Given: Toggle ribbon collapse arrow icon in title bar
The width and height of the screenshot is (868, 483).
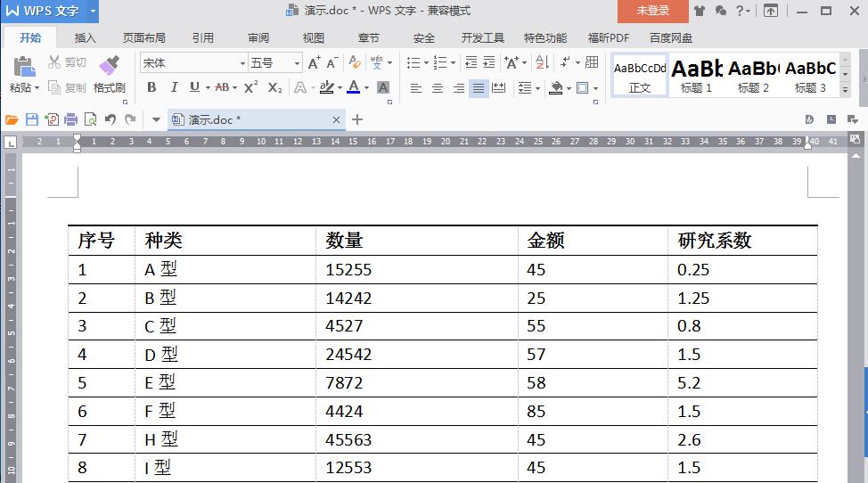Looking at the screenshot, I should coord(771,11).
